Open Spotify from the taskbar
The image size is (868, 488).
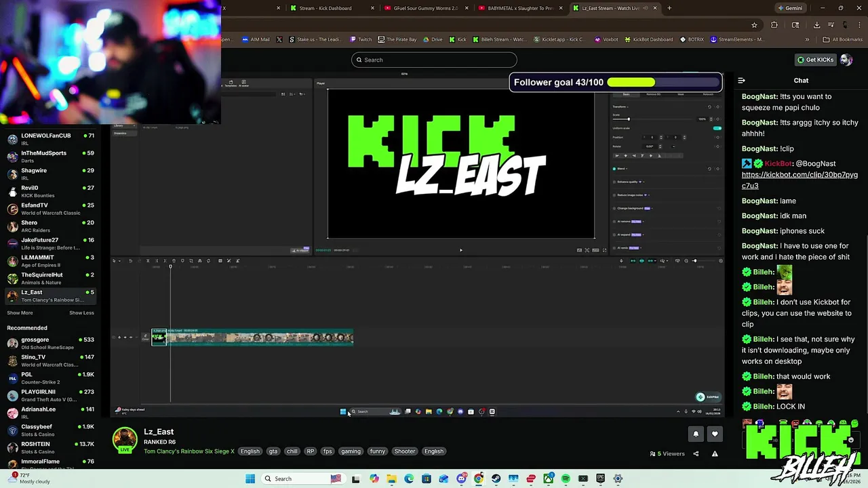click(x=566, y=479)
